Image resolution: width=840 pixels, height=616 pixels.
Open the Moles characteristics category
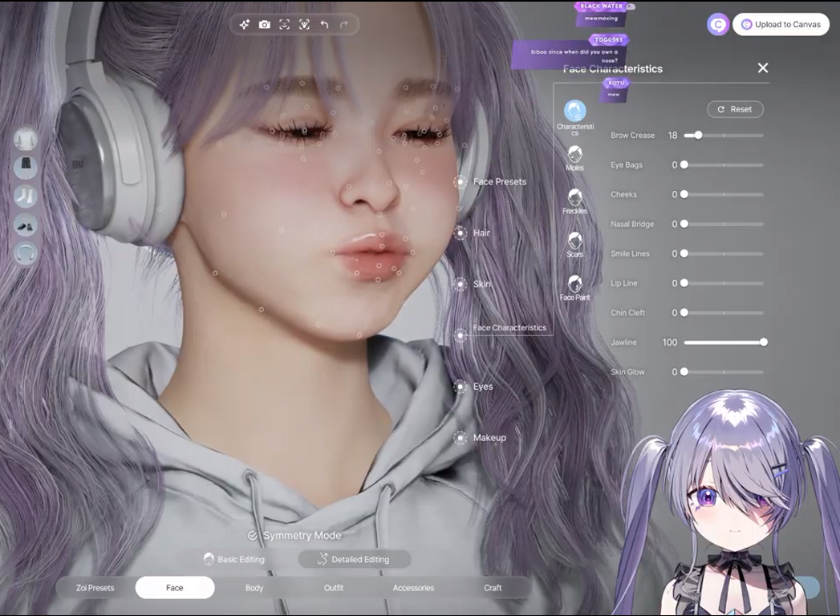click(574, 156)
